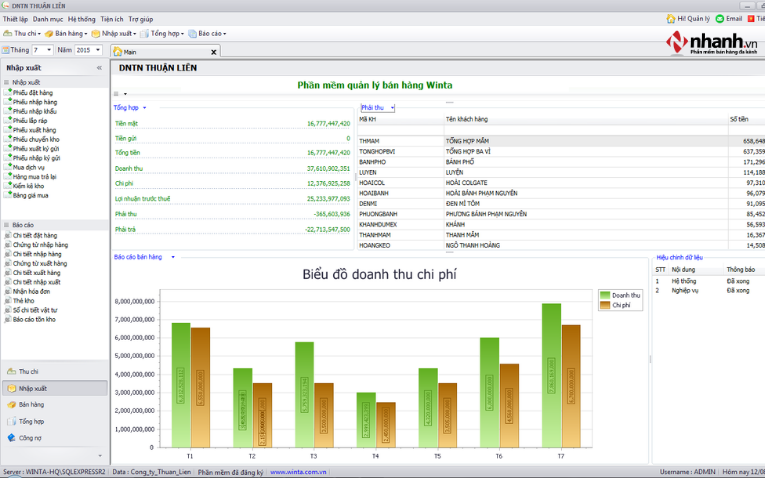The width and height of the screenshot is (765, 478).
Task: Open the Nhập xuất toolbar dropdown
Action: tap(114, 34)
